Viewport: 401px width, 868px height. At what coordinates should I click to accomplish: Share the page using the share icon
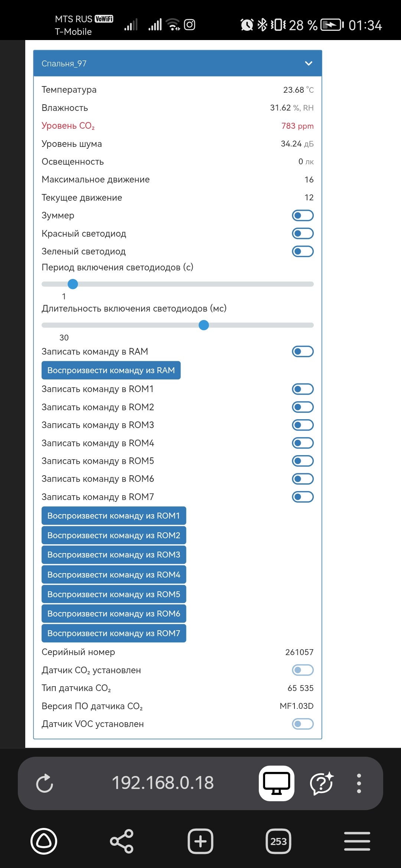click(122, 841)
